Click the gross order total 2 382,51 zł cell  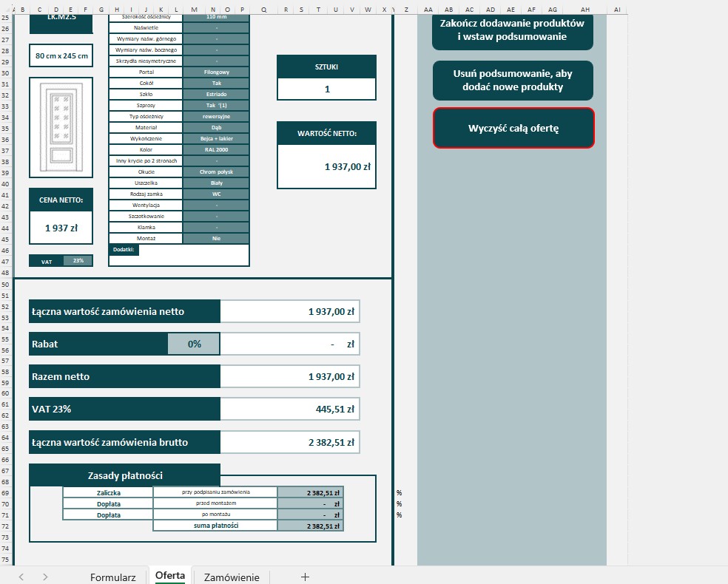point(290,443)
